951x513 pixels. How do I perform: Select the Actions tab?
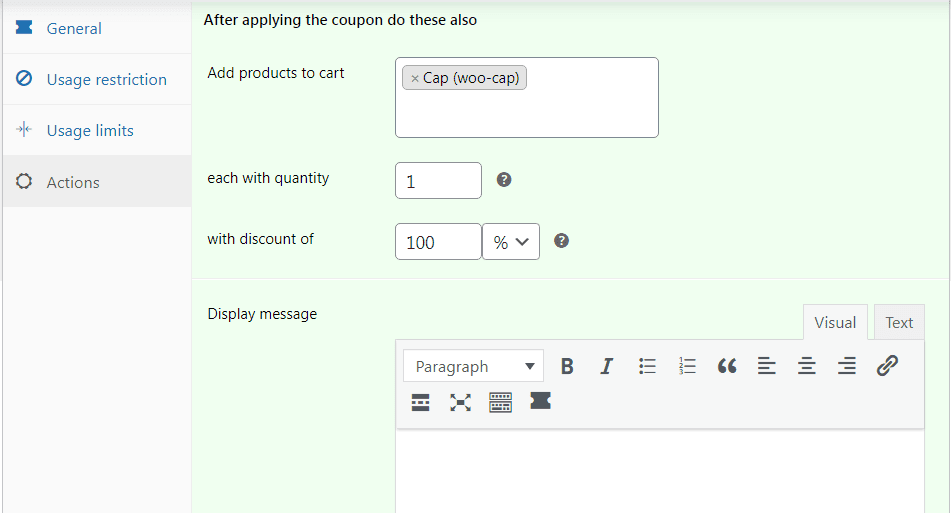click(97, 181)
